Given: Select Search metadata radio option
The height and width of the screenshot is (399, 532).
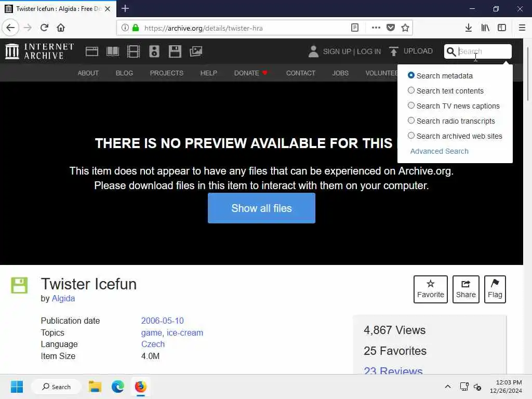Looking at the screenshot, I should tap(411, 75).
